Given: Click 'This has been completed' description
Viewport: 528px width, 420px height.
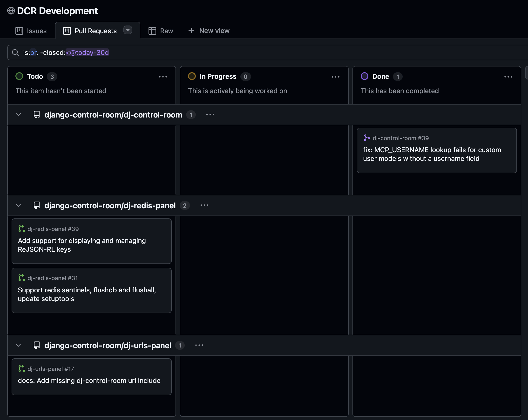Looking at the screenshot, I should pyautogui.click(x=400, y=91).
